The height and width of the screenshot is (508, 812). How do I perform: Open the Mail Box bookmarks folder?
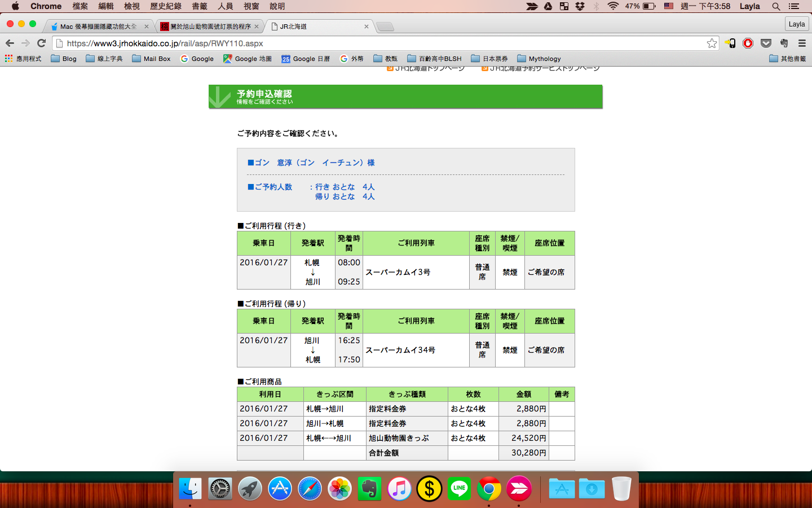click(x=151, y=59)
